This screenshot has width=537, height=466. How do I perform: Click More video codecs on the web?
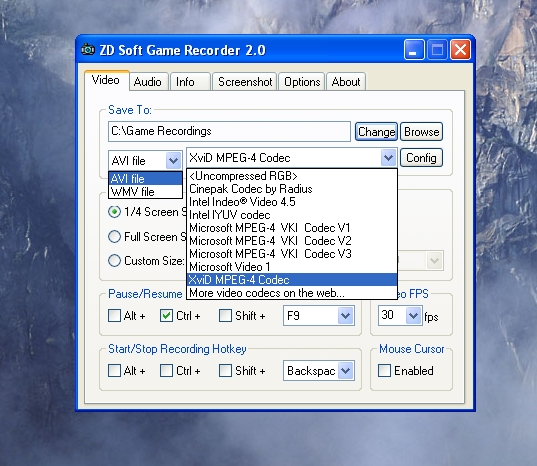(292, 293)
